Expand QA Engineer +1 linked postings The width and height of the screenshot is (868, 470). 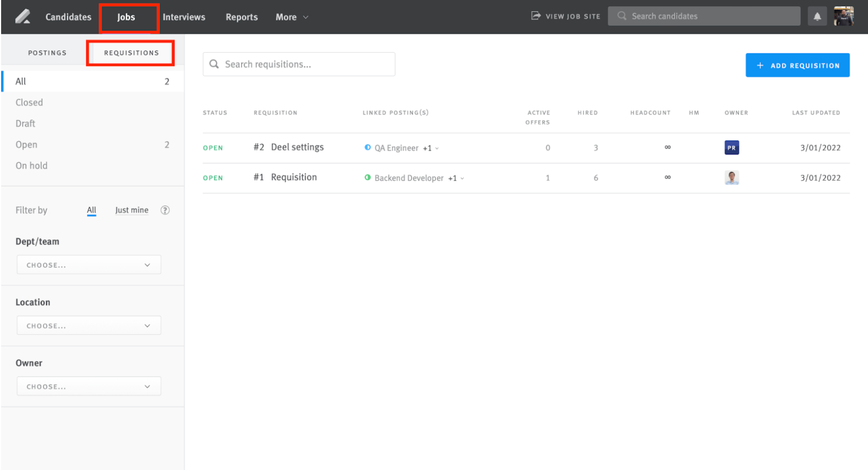(x=431, y=148)
